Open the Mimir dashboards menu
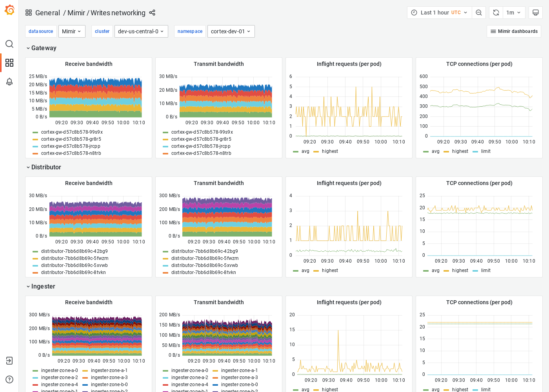The width and height of the screenshot is (549, 392). click(x=514, y=31)
